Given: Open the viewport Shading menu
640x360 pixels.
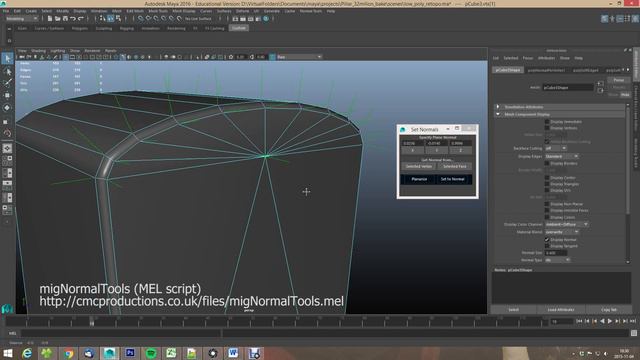Looking at the screenshot, I should (x=38, y=51).
